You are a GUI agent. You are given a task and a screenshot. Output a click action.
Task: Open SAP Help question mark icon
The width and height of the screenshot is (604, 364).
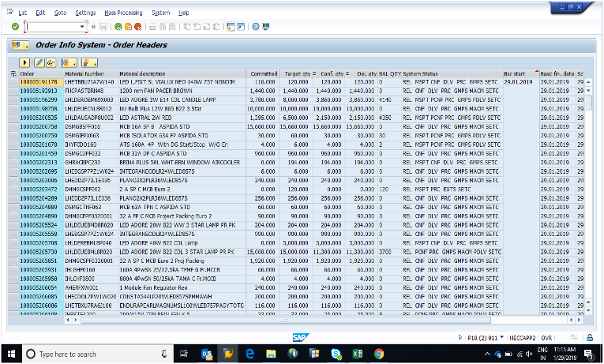click(255, 27)
